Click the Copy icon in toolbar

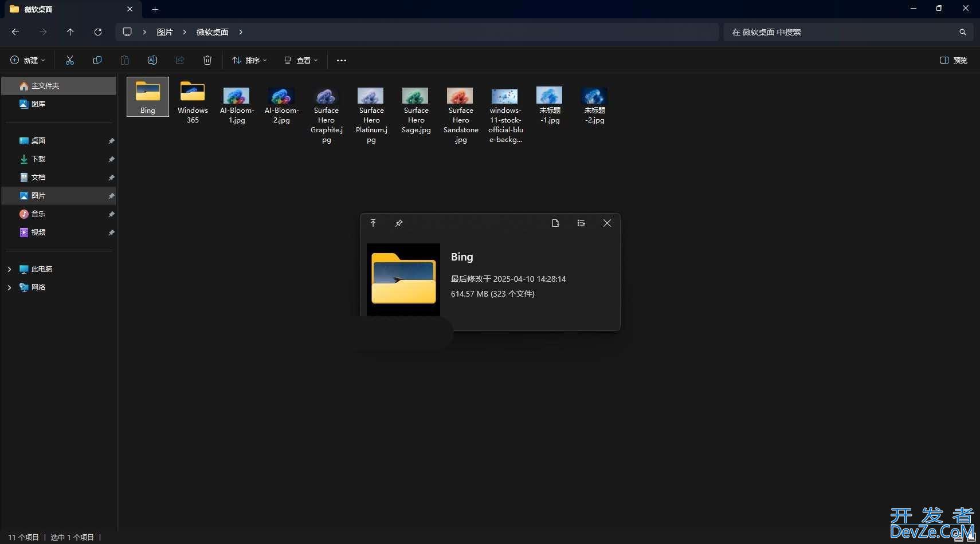click(97, 60)
